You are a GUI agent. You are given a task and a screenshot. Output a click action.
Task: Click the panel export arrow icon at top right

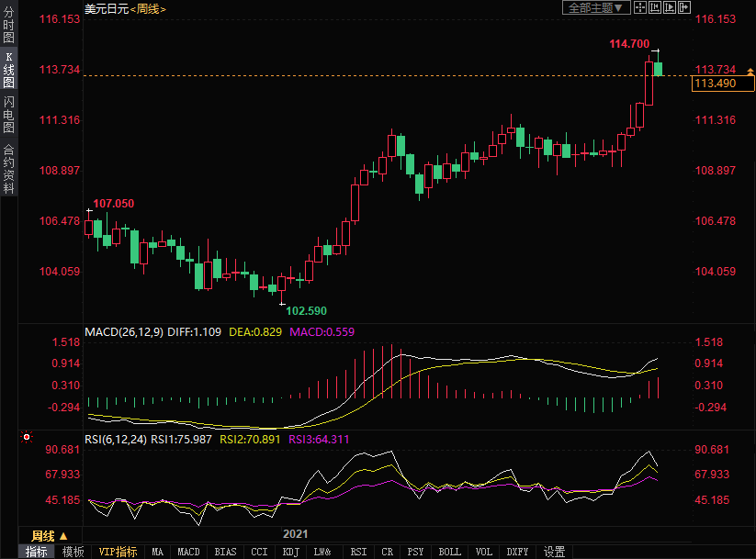pos(683,7)
